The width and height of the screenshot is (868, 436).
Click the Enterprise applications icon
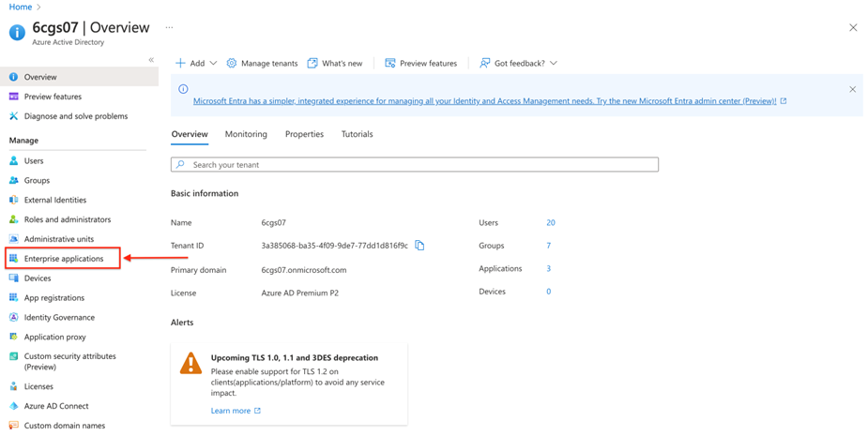click(x=13, y=259)
